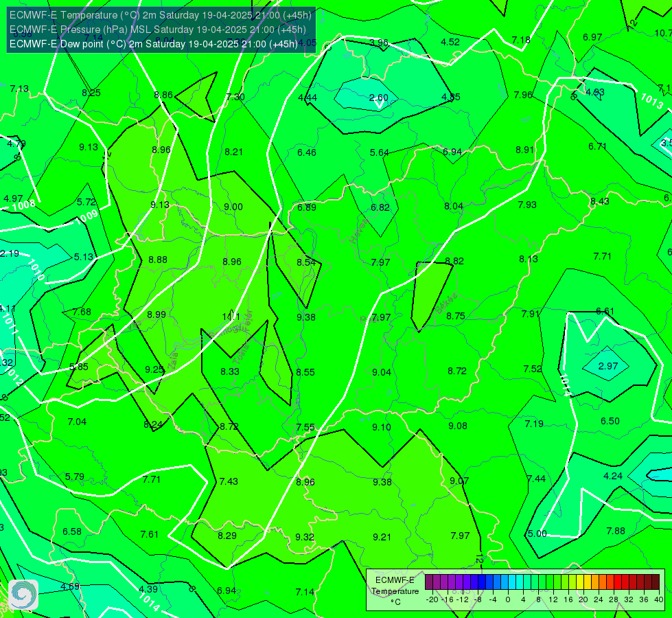Click the 8.13 grid value

pos(529,259)
